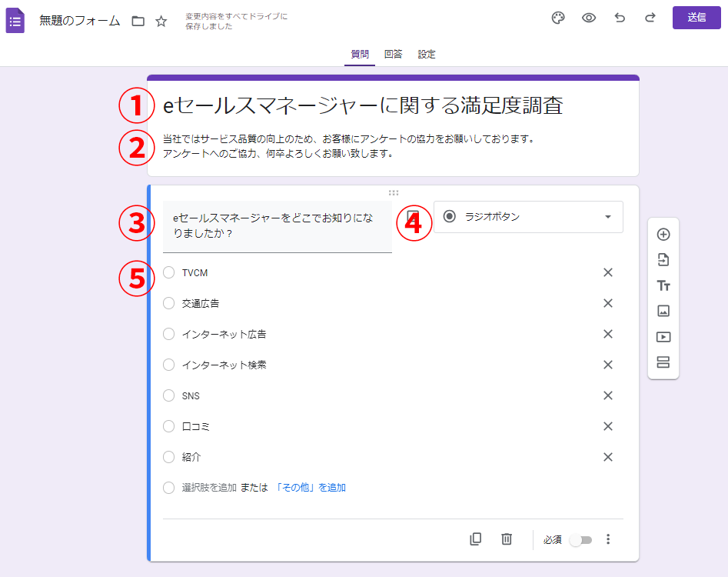Add an image from side toolbar

pyautogui.click(x=663, y=311)
